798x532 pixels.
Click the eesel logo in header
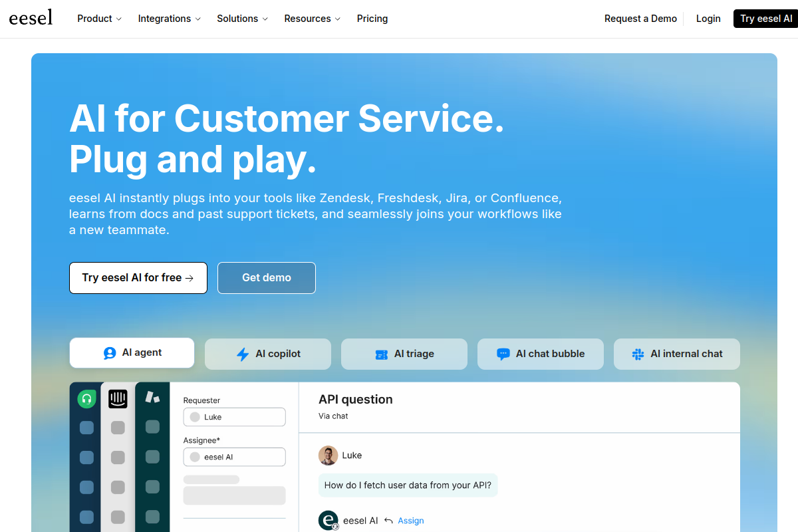pos(31,18)
